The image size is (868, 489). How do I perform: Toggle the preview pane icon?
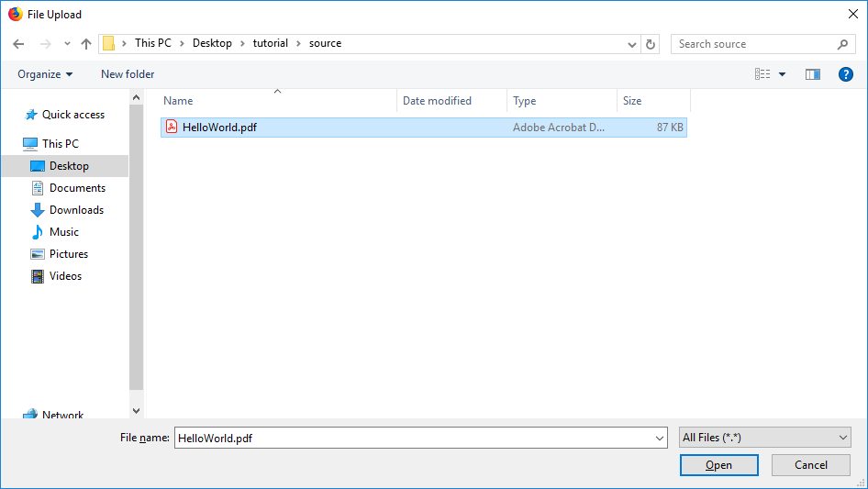pyautogui.click(x=812, y=74)
